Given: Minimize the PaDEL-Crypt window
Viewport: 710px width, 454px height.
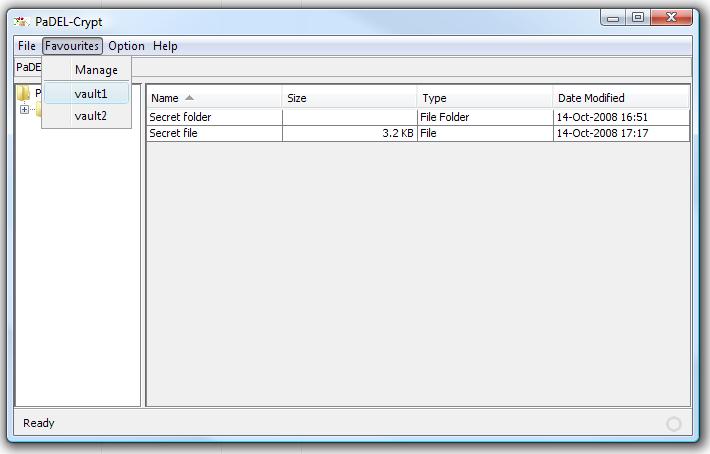Looking at the screenshot, I should pyautogui.click(x=614, y=18).
